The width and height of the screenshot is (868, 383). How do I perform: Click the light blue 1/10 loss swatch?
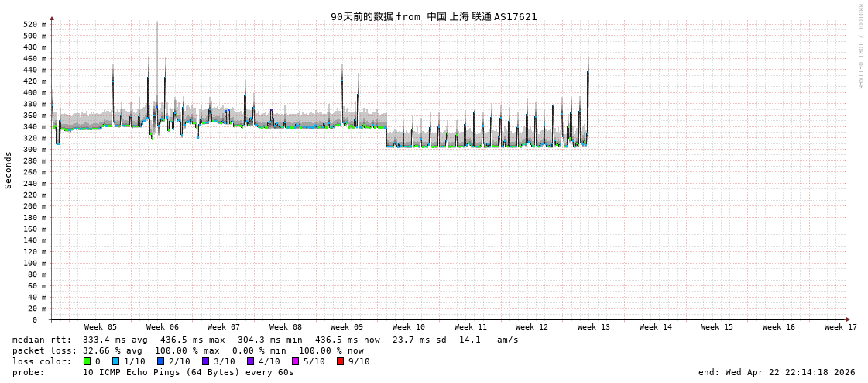pos(116,361)
